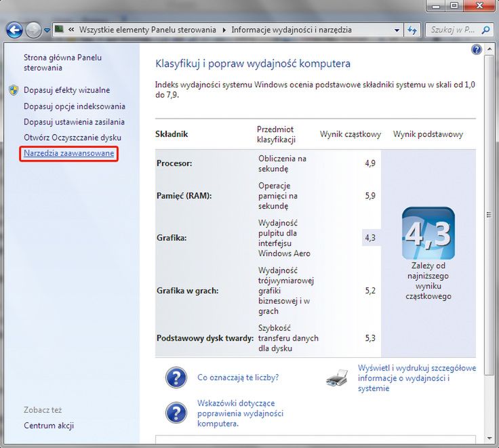Open 'Strona główna Panelu sterowania' link
Image resolution: width=499 pixels, height=448 pixels.
coord(62,62)
